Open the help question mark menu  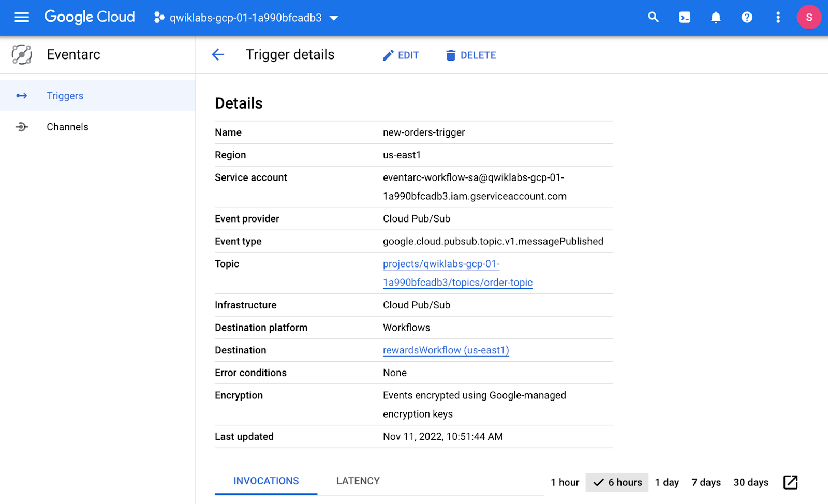(746, 18)
